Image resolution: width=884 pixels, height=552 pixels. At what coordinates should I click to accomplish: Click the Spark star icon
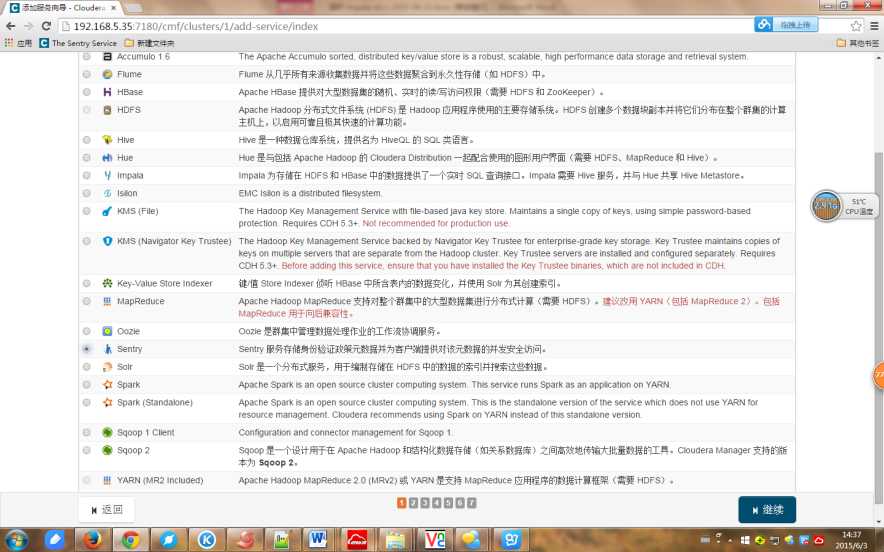point(107,385)
